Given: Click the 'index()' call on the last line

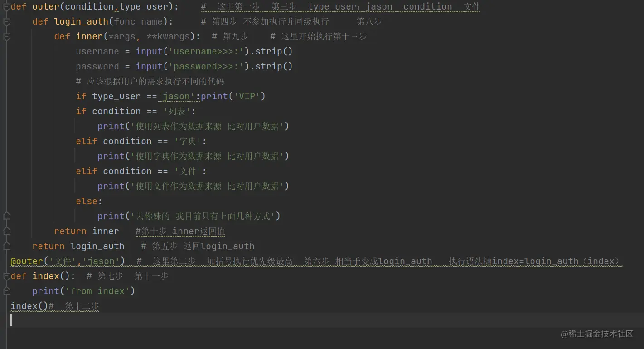Looking at the screenshot, I should 29,306.
